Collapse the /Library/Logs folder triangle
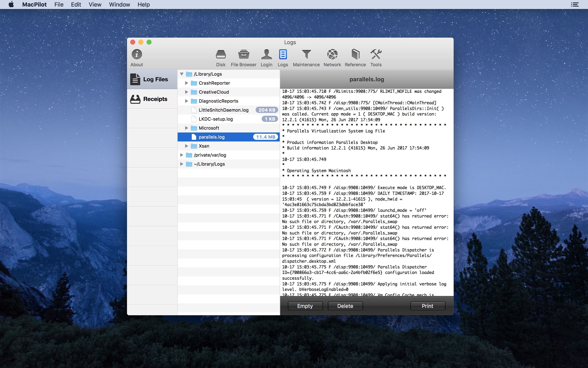 tap(182, 74)
